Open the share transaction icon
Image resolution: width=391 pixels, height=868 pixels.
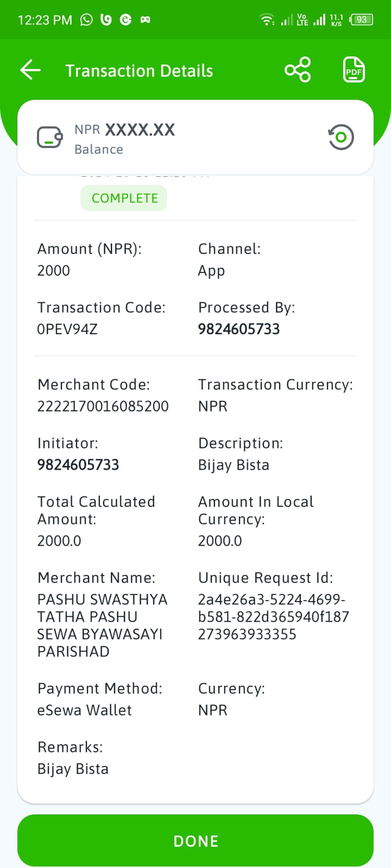[x=298, y=70]
